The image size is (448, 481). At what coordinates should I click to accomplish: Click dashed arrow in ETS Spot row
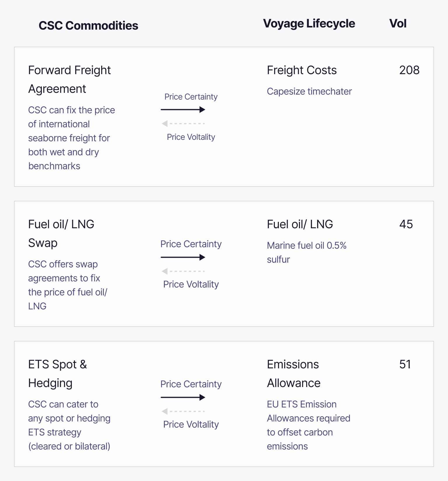[x=183, y=411]
